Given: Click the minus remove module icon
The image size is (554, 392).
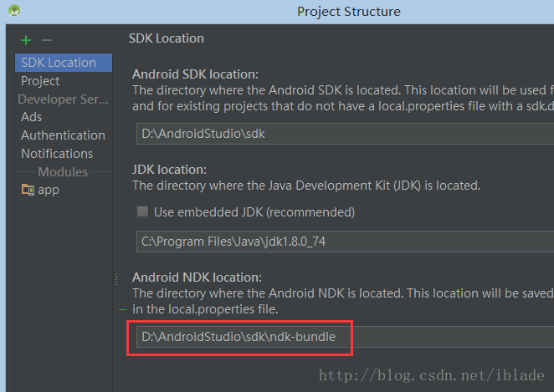Looking at the screenshot, I should pos(47,40).
